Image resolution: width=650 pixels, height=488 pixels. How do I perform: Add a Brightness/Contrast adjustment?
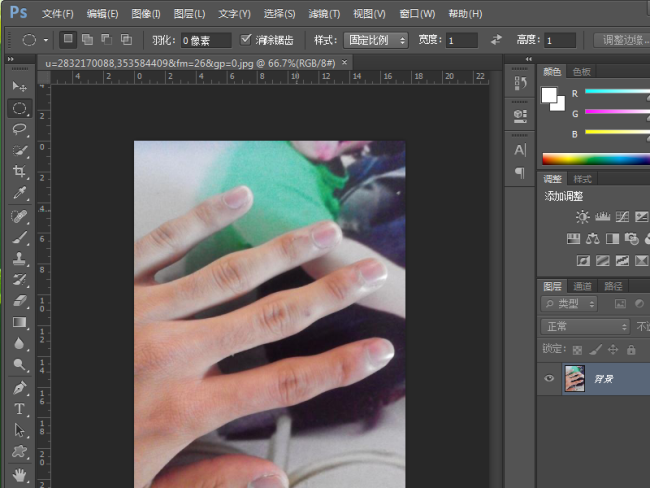583,216
